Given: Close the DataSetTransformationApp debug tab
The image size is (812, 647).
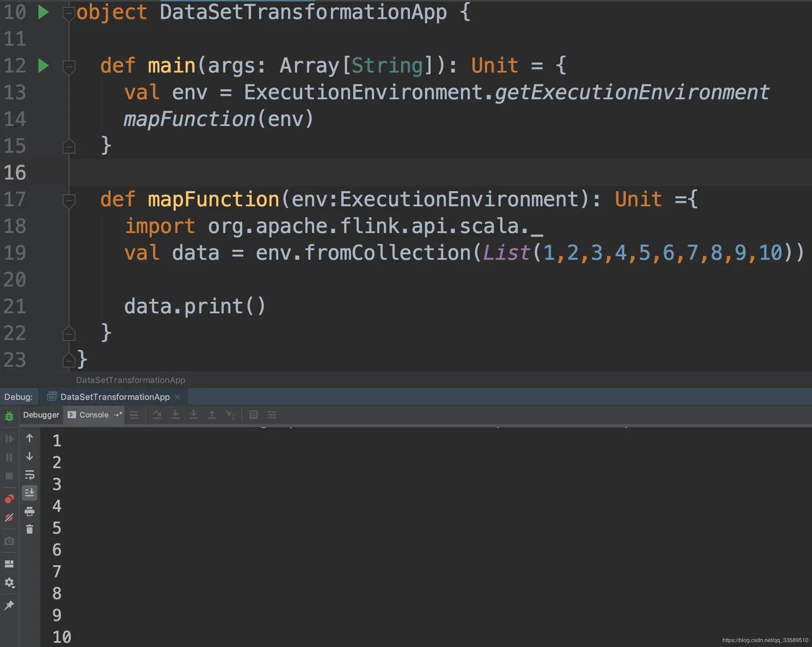Looking at the screenshot, I should click(177, 397).
